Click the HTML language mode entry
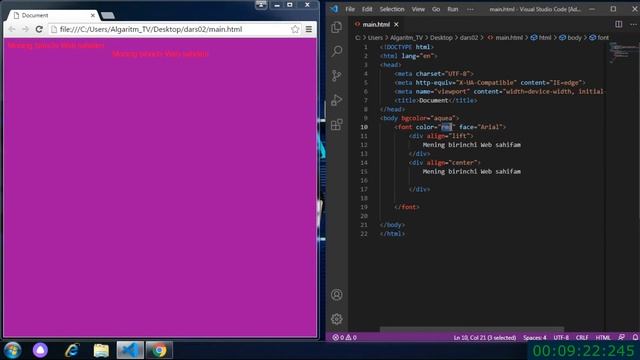Viewport: 640px width, 360px height. pyautogui.click(x=603, y=338)
